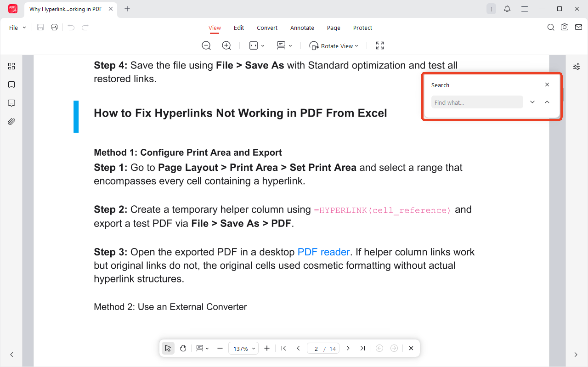Go to the previous page
The width and height of the screenshot is (588, 367).
298,348
